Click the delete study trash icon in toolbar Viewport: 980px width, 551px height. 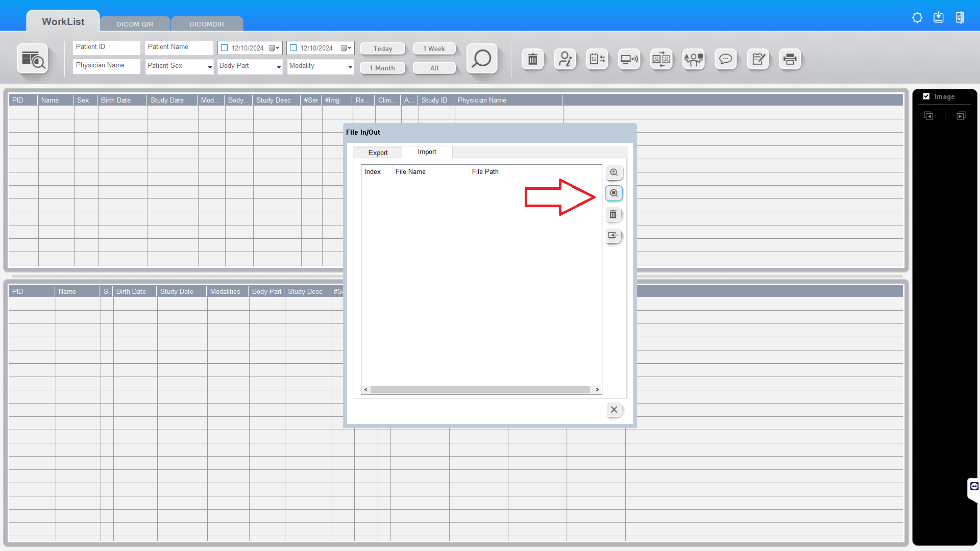tap(532, 59)
